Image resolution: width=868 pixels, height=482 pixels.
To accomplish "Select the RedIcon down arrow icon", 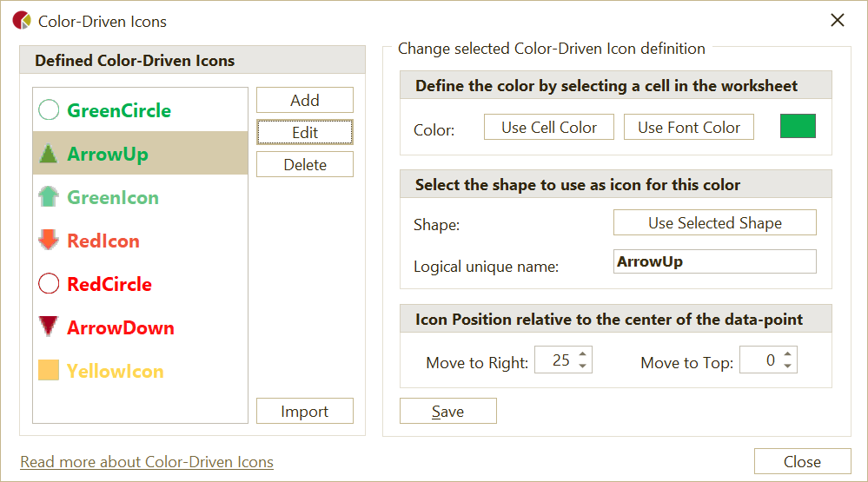I will click(x=50, y=241).
